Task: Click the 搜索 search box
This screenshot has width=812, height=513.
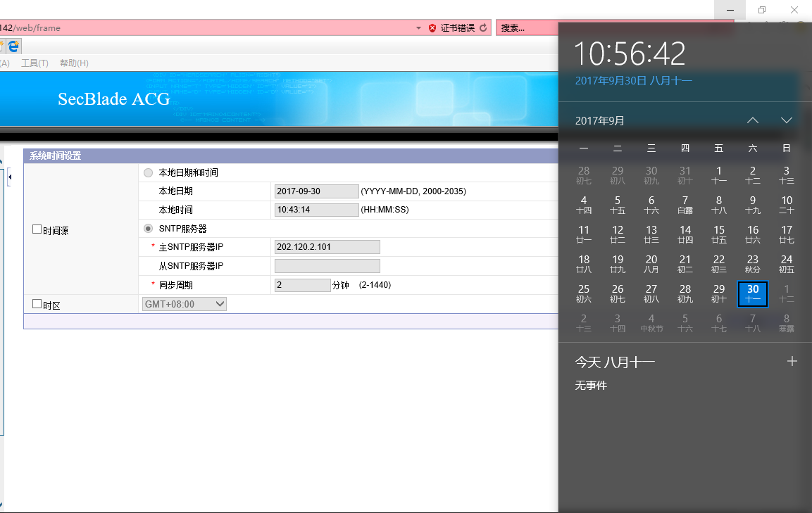Action: (527, 28)
